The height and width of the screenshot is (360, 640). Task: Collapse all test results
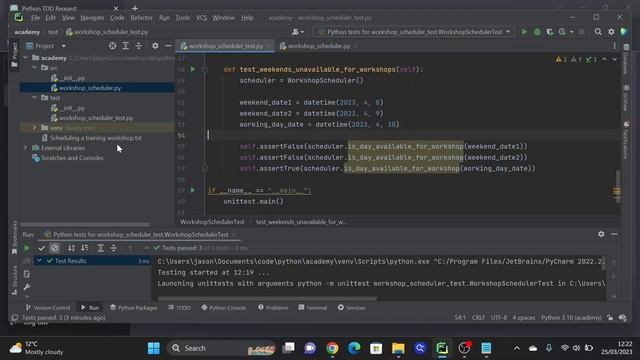pyautogui.click(x=113, y=248)
